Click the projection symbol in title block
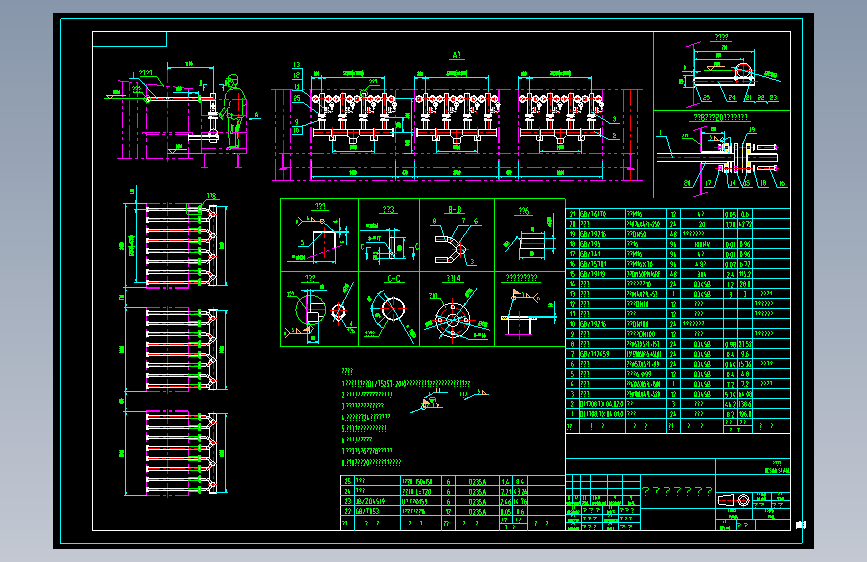This screenshot has height=562, width=867. pos(734,500)
